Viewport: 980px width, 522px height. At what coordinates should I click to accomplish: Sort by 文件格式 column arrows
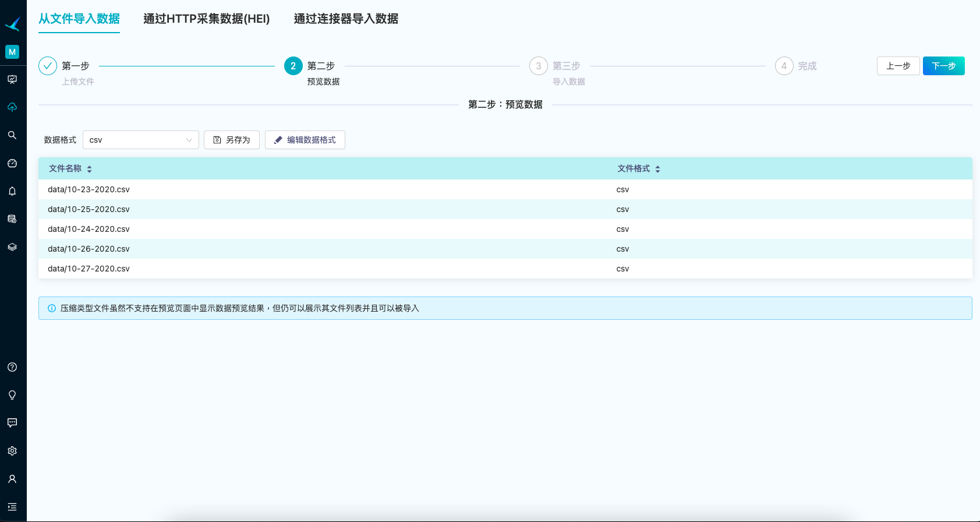click(x=657, y=169)
